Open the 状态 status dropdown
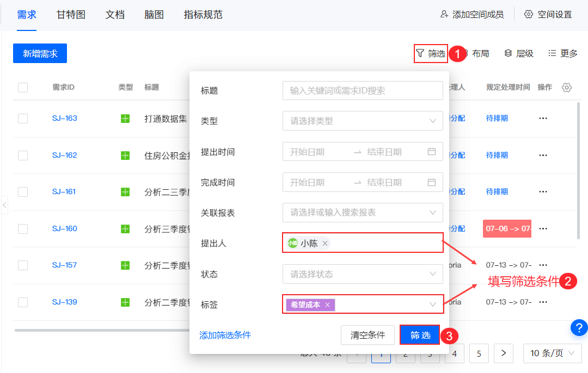 click(363, 274)
